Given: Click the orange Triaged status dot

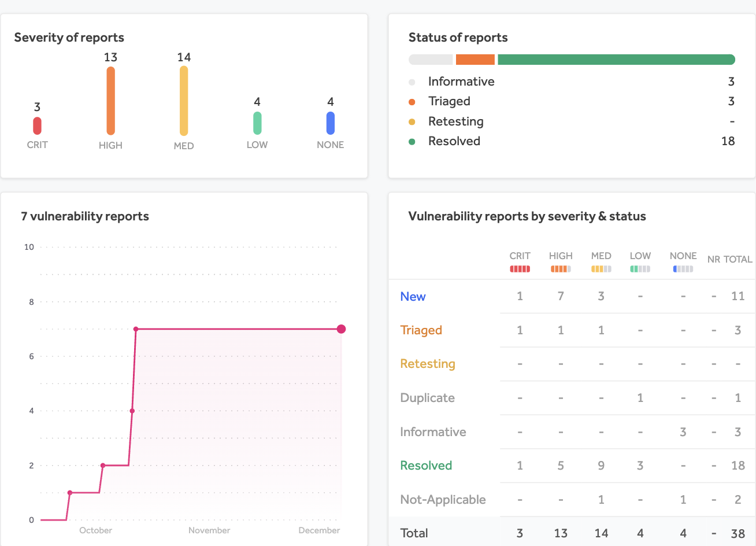Looking at the screenshot, I should pyautogui.click(x=412, y=101).
